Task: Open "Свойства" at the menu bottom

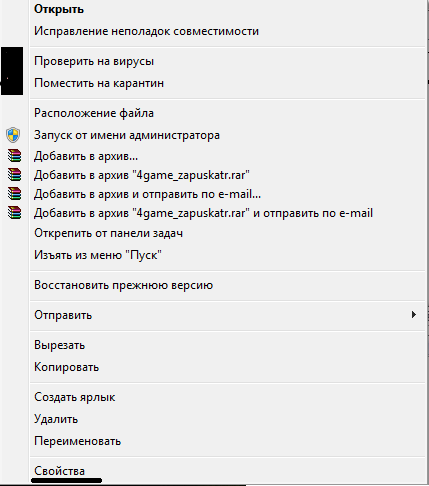Action: 59,471
